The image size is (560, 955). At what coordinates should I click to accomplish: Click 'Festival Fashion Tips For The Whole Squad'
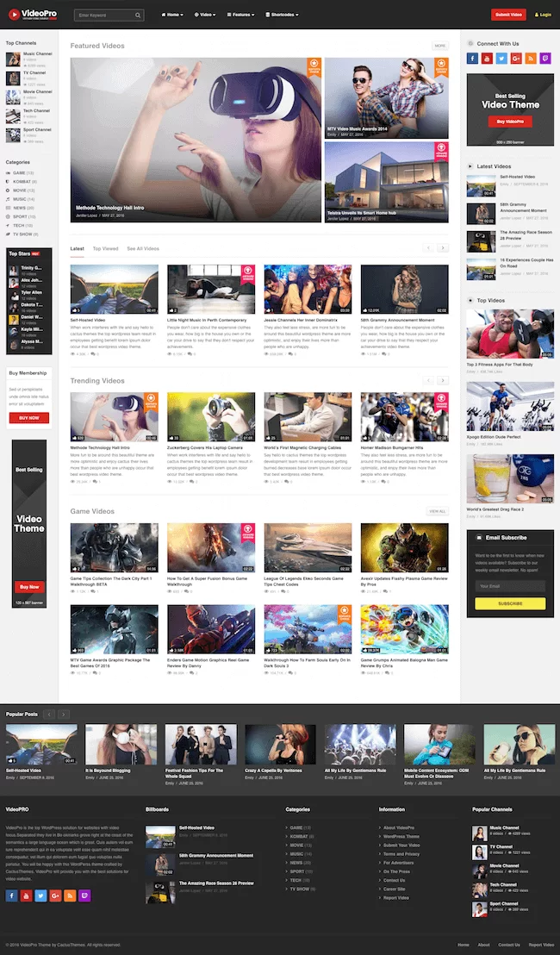point(194,773)
